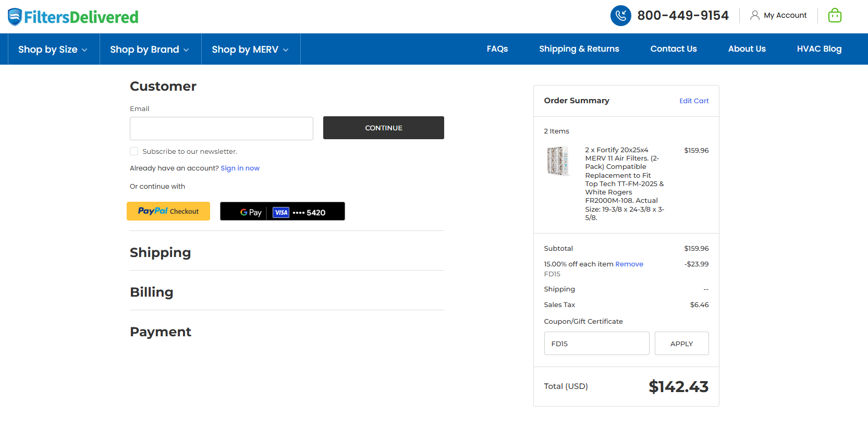868x427 pixels.
Task: Go to Contact Us
Action: 674,48
